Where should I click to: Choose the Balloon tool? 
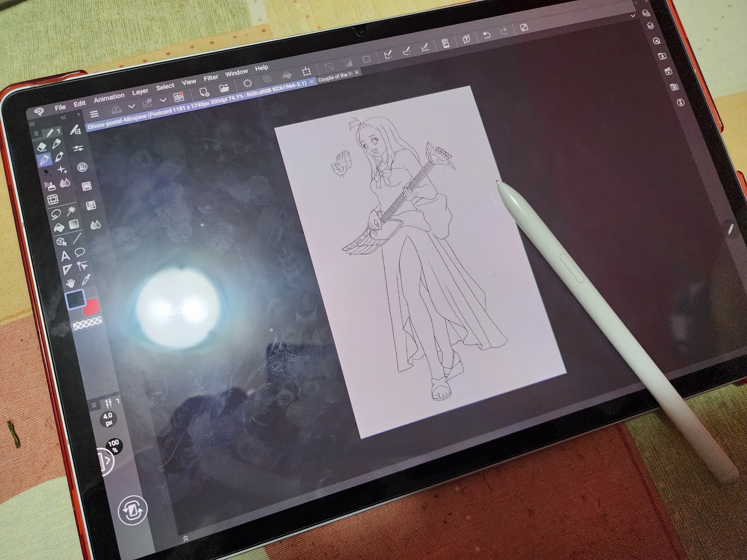[80, 253]
